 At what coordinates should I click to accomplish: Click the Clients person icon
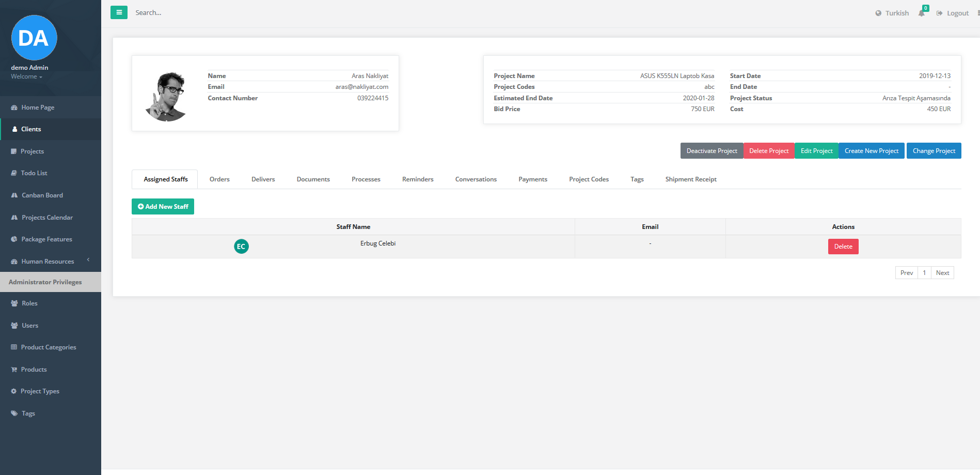(14, 129)
